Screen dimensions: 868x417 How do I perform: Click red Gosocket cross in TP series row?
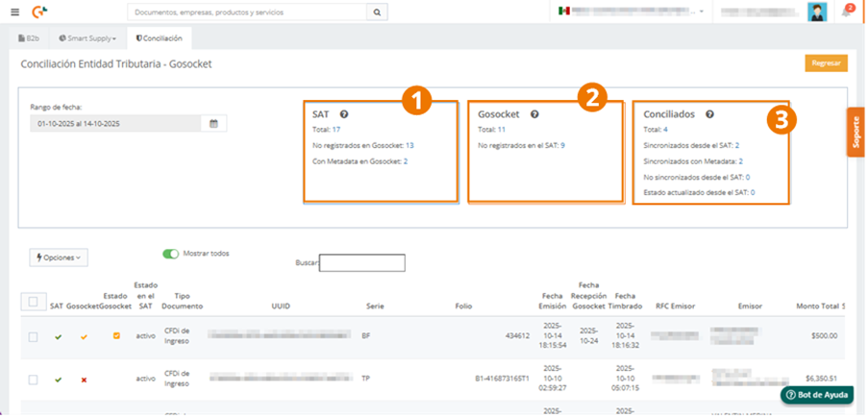coord(85,380)
